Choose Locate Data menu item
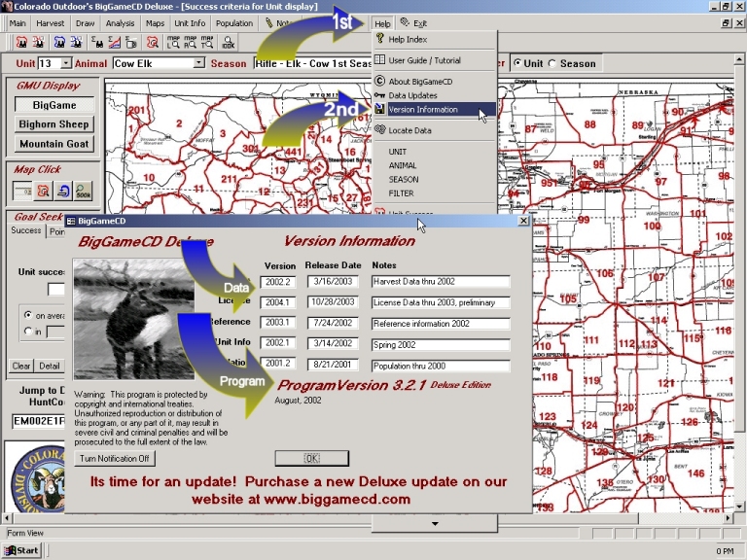This screenshot has height=560, width=747. [435, 130]
